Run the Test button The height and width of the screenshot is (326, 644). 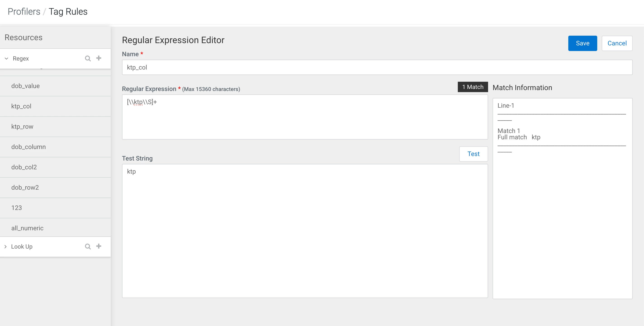coord(473,154)
